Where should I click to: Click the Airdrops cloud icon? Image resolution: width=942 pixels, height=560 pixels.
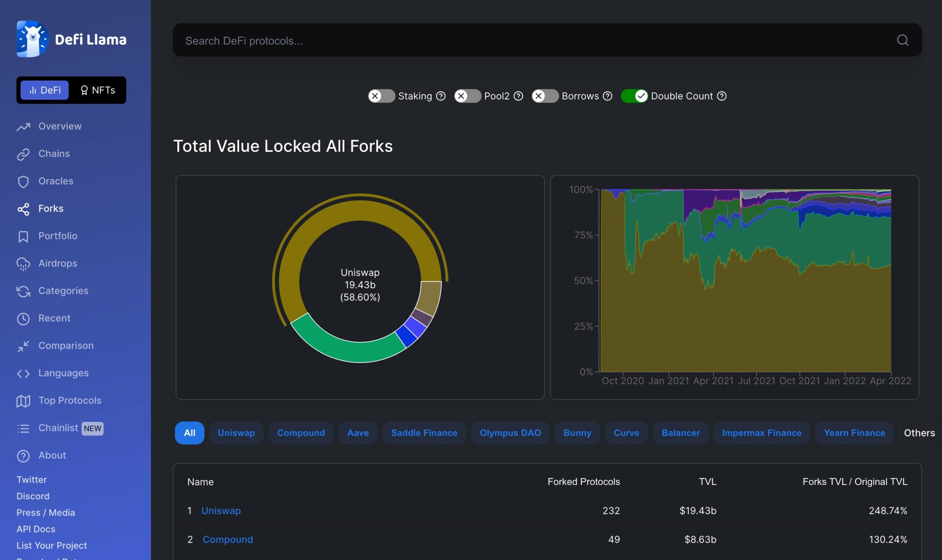click(24, 264)
